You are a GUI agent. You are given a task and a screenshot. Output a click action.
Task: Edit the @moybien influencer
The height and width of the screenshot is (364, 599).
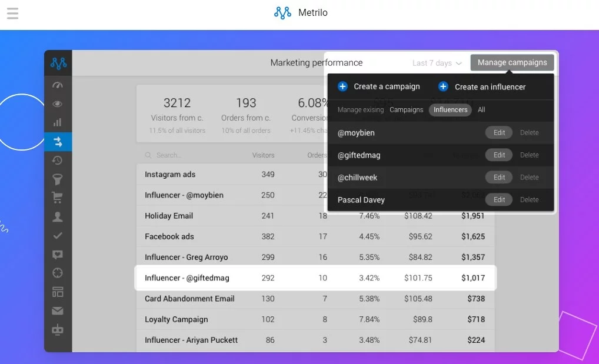pyautogui.click(x=499, y=132)
